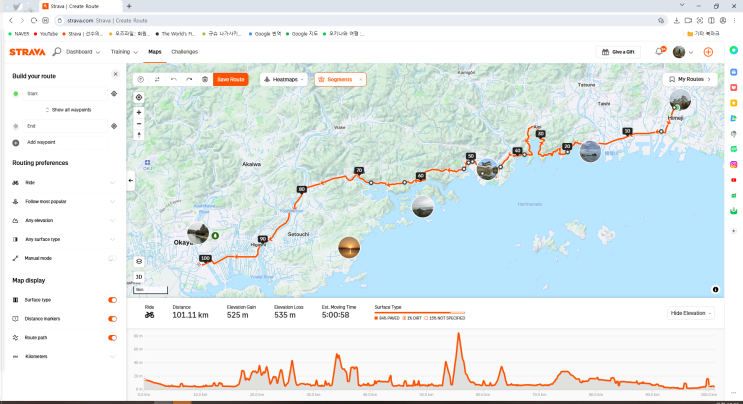743x404 pixels.
Task: Open the NAVER bookmark
Action: tap(19, 34)
